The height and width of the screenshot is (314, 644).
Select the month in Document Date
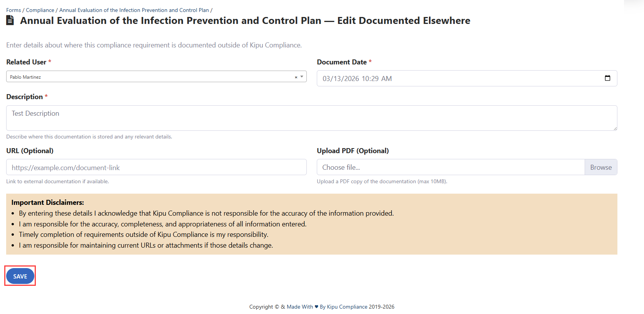click(x=326, y=79)
